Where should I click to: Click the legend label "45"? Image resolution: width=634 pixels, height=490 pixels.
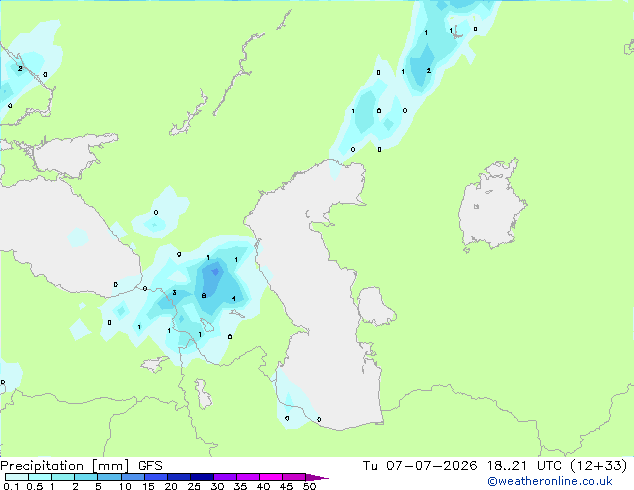tap(286, 486)
